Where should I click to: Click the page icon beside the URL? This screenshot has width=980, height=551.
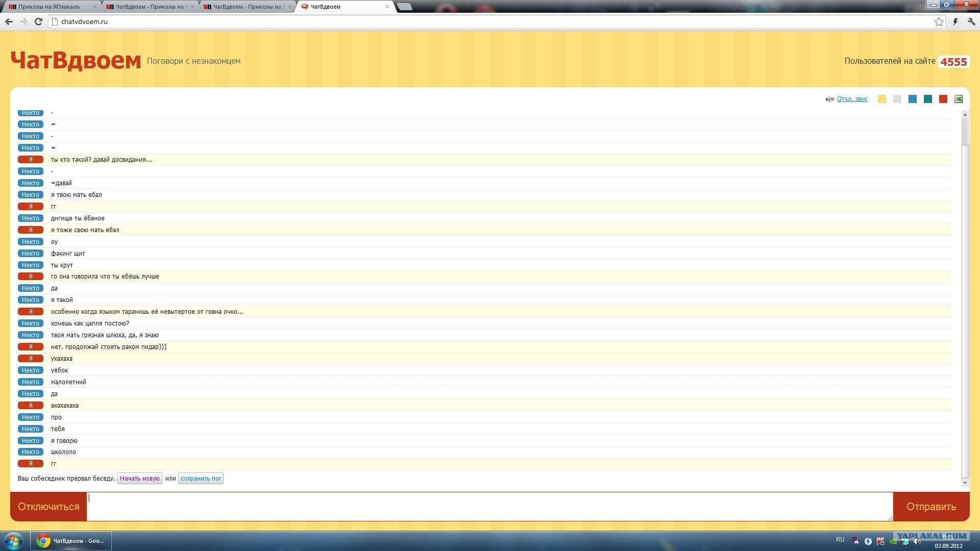(x=55, y=21)
